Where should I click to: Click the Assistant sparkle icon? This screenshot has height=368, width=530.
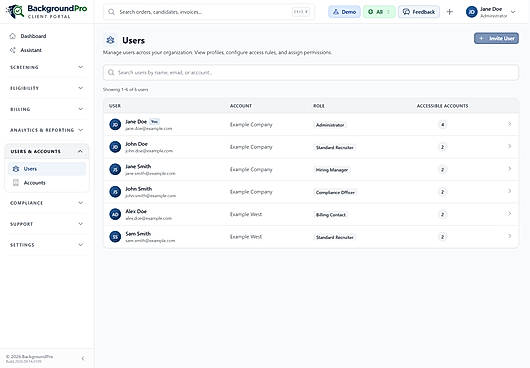(x=13, y=50)
